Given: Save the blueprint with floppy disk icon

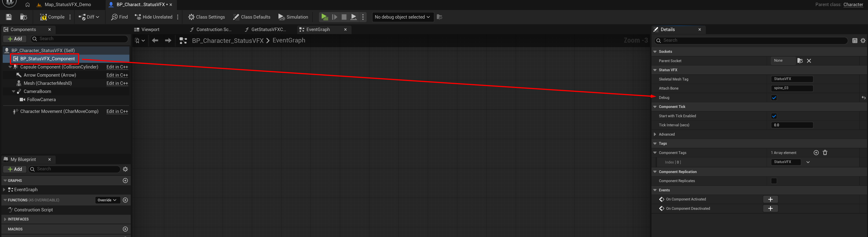Looking at the screenshot, I should (9, 17).
